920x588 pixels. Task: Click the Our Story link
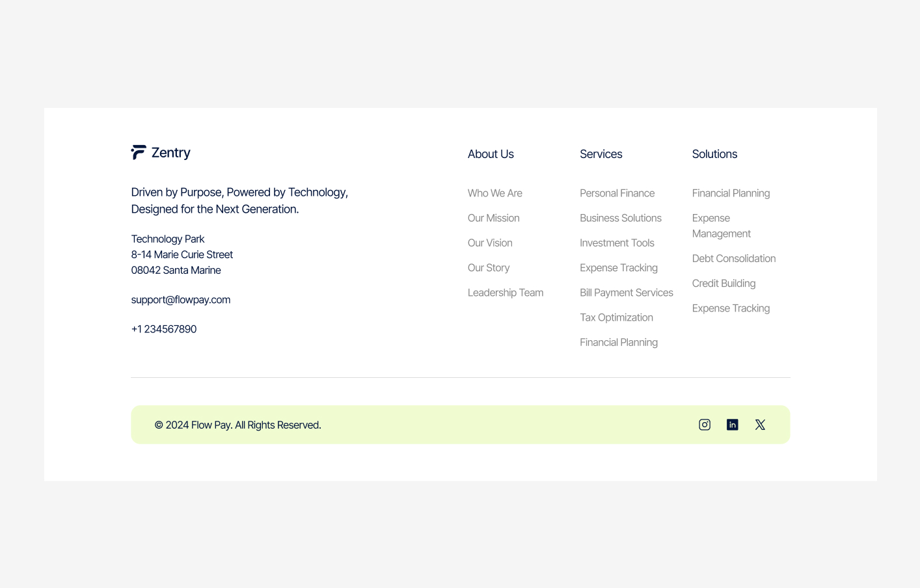(489, 267)
